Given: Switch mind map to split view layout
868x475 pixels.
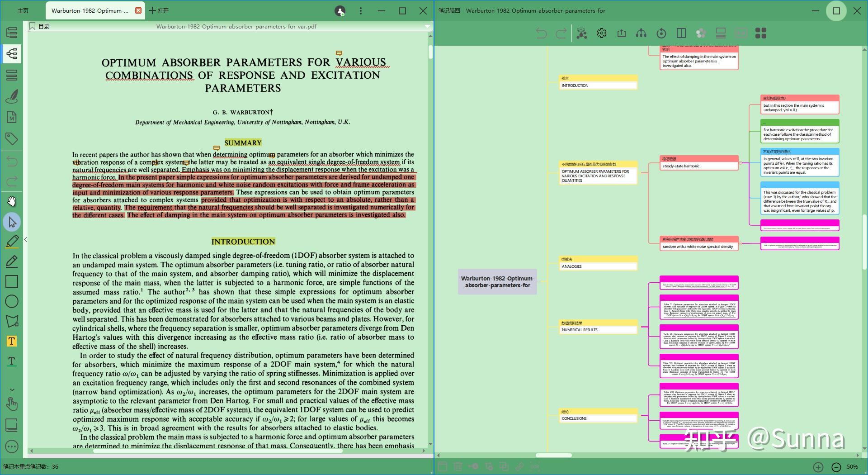Looking at the screenshot, I should [x=681, y=33].
